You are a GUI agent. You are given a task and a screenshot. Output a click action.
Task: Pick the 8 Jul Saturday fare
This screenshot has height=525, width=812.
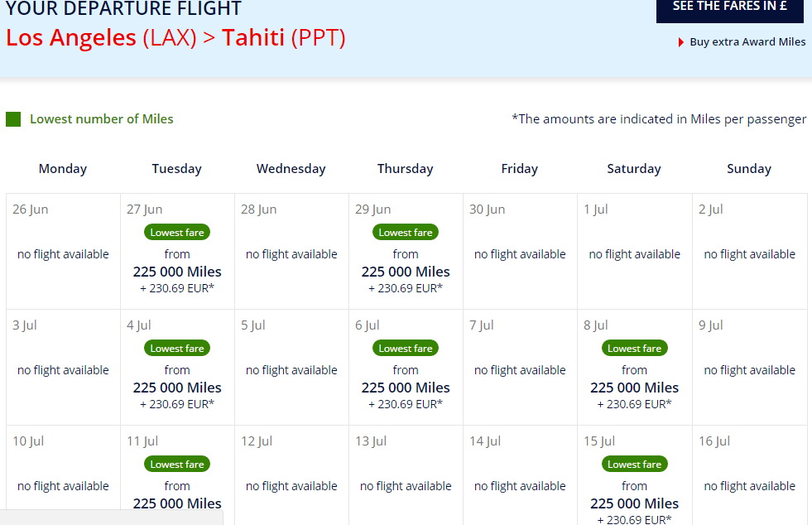point(634,368)
